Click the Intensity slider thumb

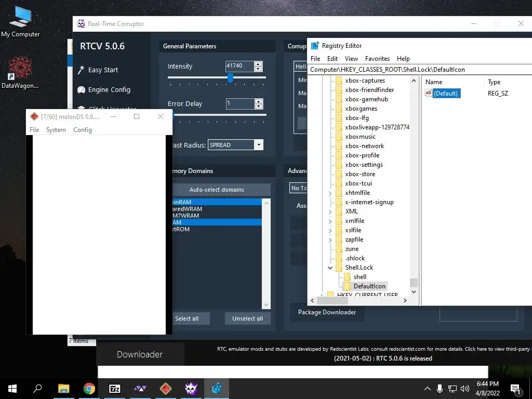pos(230,78)
